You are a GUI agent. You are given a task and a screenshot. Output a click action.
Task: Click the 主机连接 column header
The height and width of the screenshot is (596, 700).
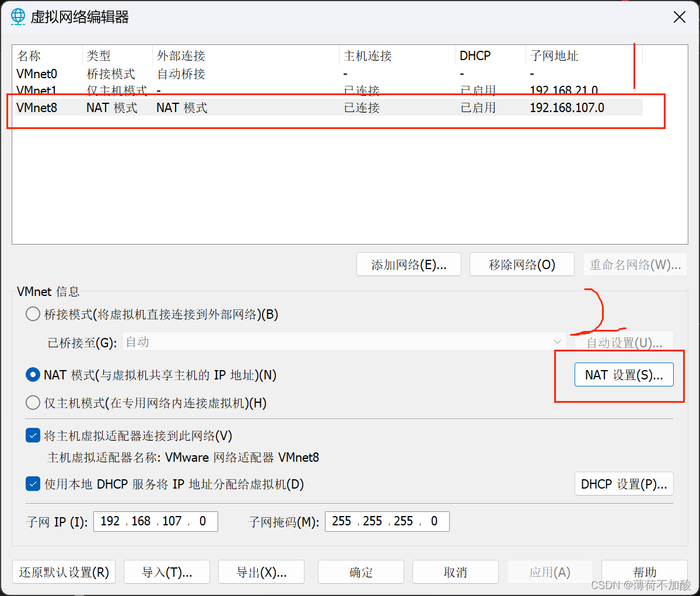[397, 55]
